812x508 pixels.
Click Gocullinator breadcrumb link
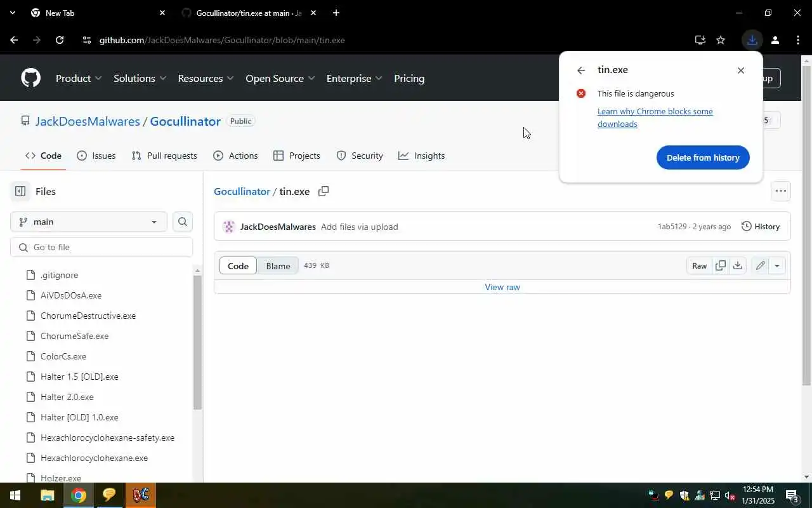[x=242, y=191]
